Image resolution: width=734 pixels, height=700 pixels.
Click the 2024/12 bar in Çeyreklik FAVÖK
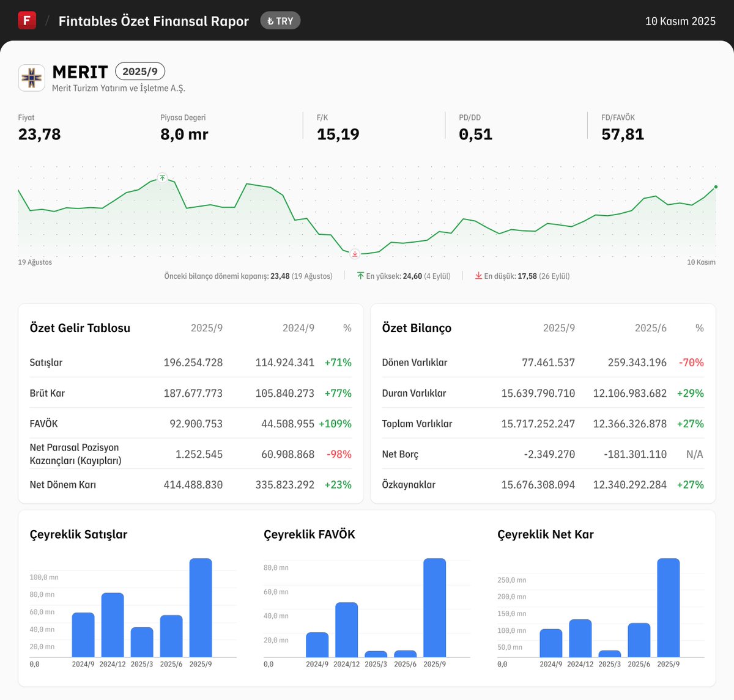pos(346,630)
